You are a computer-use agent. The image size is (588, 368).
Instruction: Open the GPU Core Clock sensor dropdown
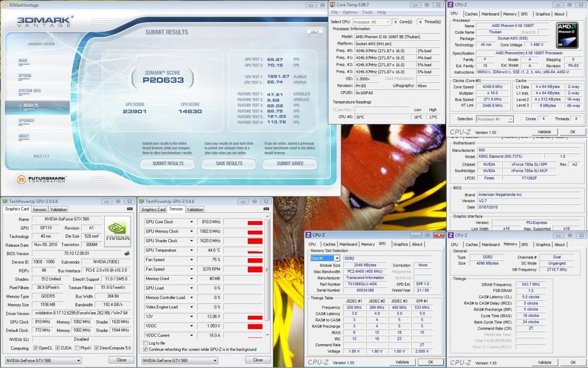point(192,222)
